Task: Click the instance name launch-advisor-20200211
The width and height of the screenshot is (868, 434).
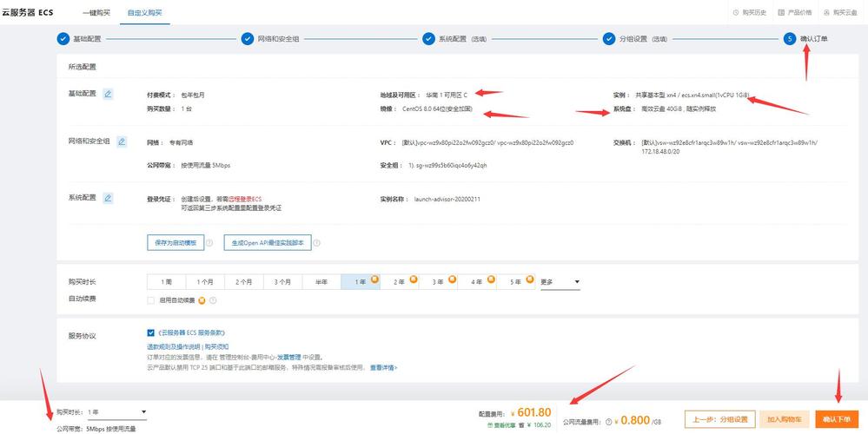Action: (x=447, y=199)
